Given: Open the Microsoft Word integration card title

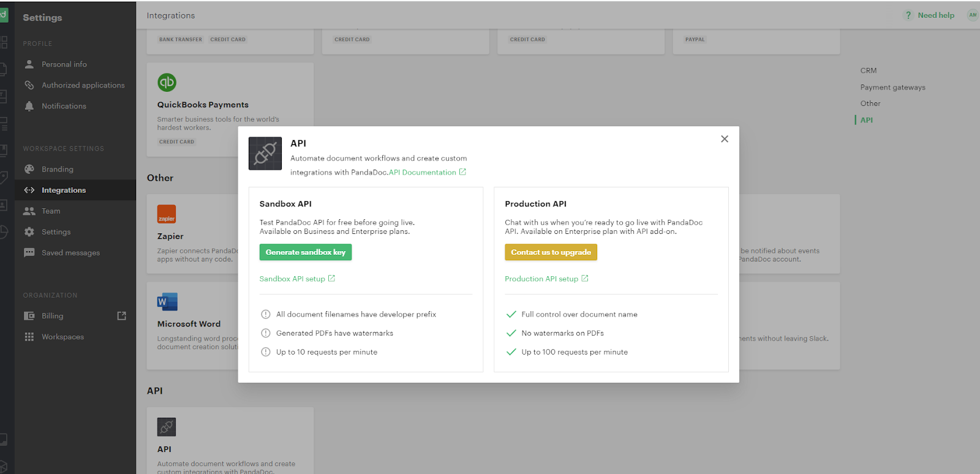Looking at the screenshot, I should tap(189, 324).
